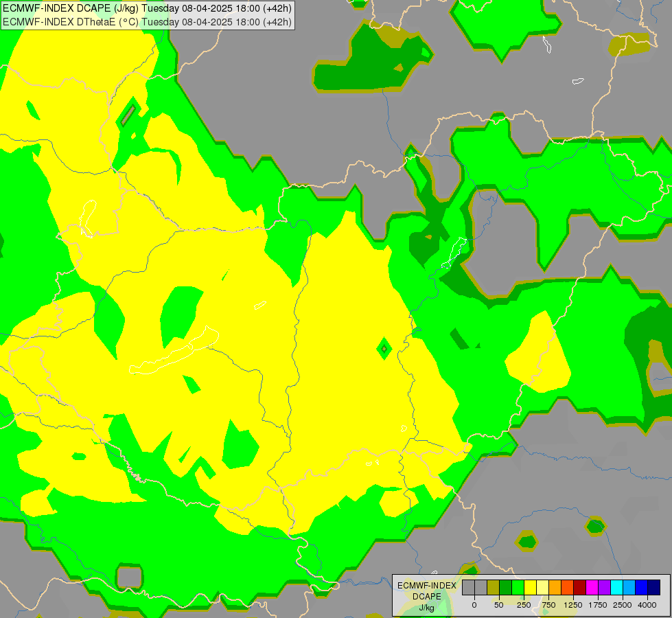
Task: Click the legend unit J/kg
Action: [x=426, y=608]
